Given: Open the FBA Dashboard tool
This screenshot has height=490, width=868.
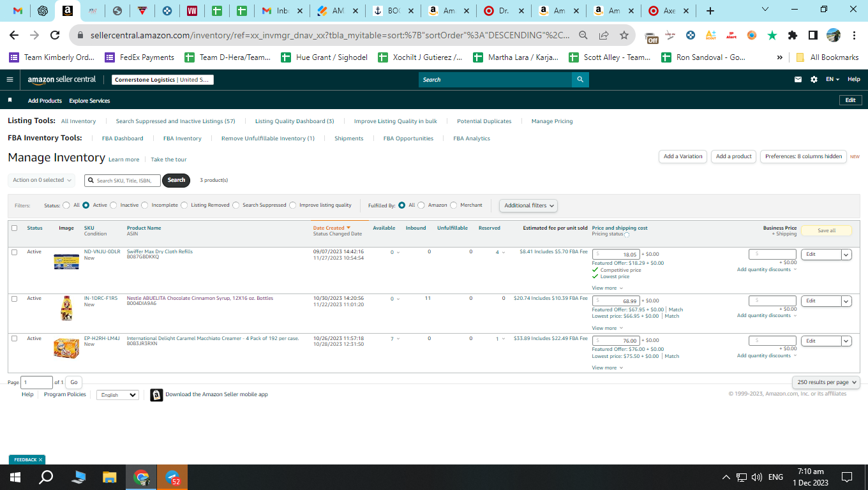Looking at the screenshot, I should (123, 138).
